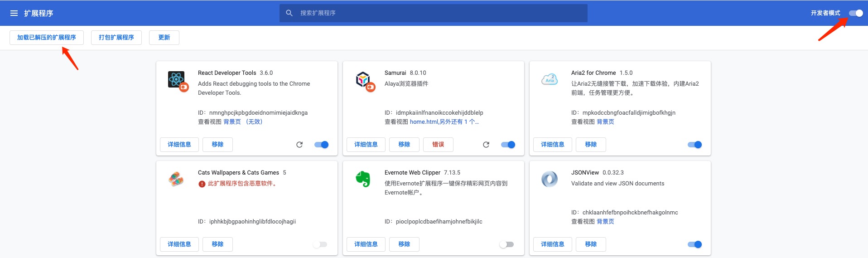Turn off developer mode toggle
This screenshot has width=868, height=258.
856,13
